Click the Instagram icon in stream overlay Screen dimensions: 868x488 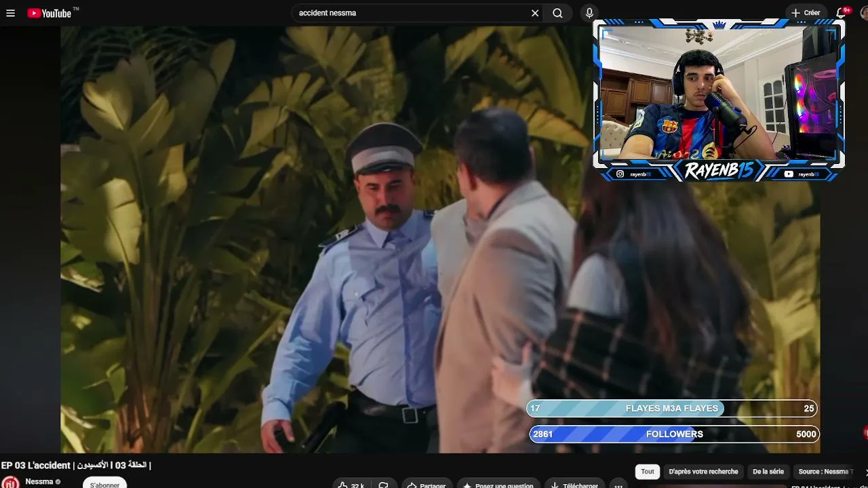[620, 174]
